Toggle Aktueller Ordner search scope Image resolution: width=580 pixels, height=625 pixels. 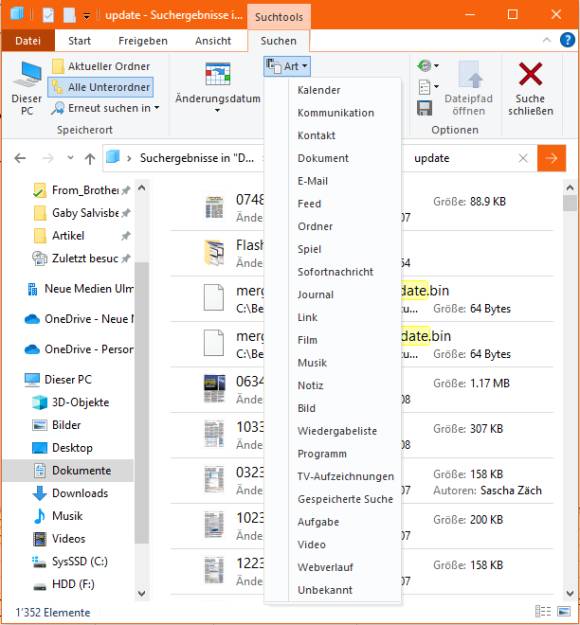pos(101,66)
